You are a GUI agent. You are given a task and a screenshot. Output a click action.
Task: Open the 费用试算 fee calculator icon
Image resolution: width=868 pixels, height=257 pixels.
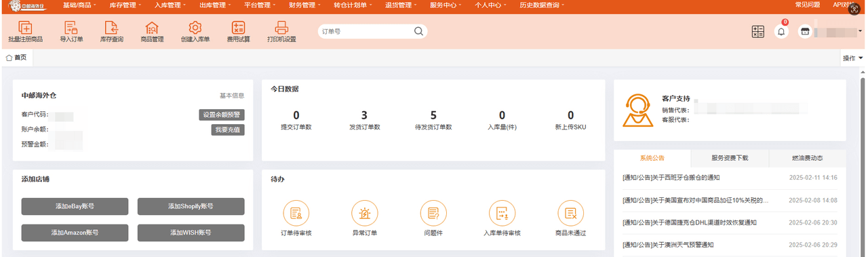(238, 28)
